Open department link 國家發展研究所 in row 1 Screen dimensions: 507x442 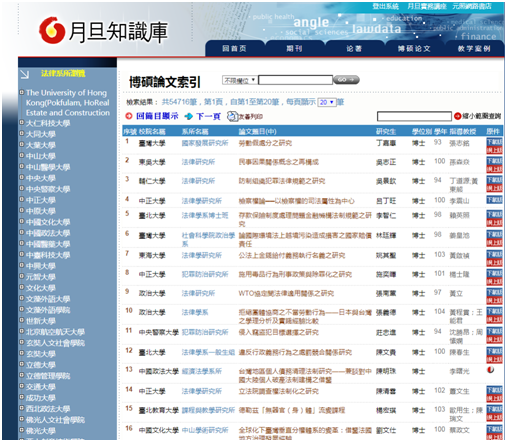click(x=205, y=143)
